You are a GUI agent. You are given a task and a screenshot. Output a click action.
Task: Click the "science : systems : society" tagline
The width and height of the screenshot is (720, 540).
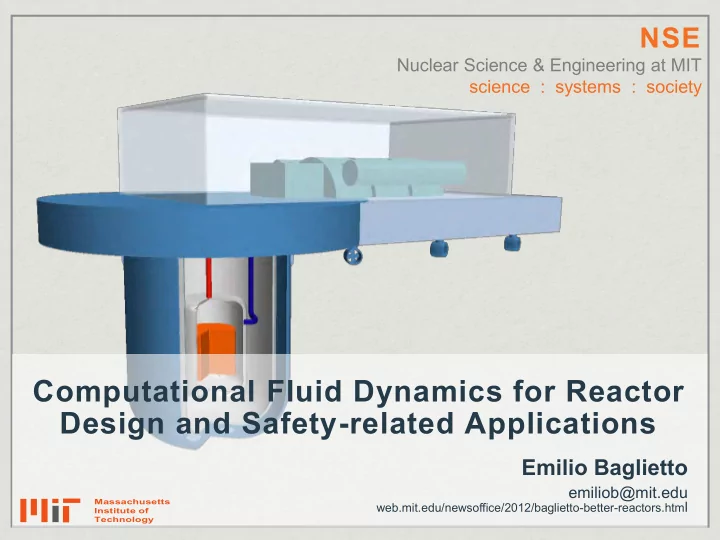click(585, 87)
